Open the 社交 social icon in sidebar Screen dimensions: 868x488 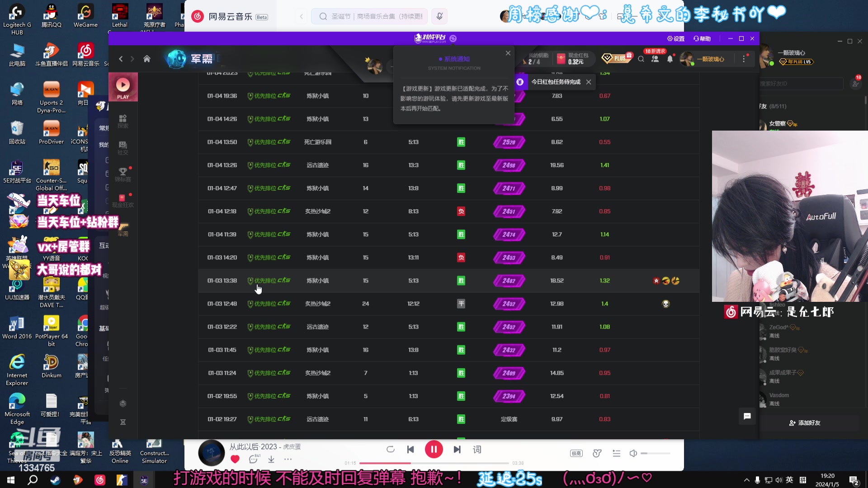[123, 148]
